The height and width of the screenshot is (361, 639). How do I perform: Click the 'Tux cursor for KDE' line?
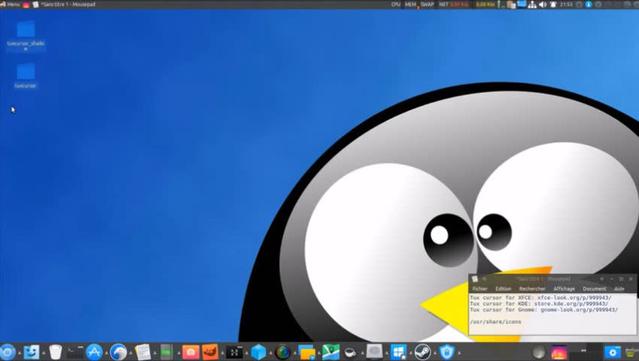coord(539,304)
